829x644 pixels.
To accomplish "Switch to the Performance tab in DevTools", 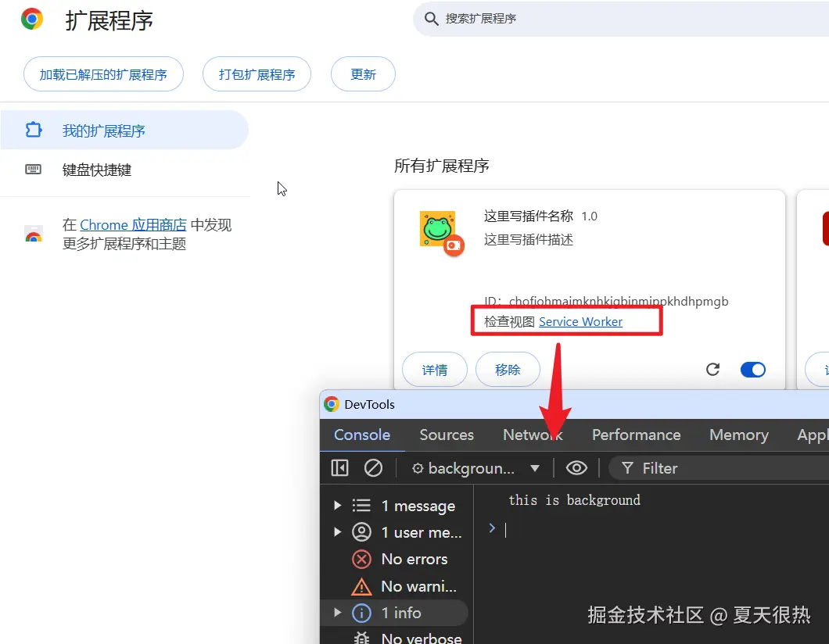I will [x=636, y=435].
